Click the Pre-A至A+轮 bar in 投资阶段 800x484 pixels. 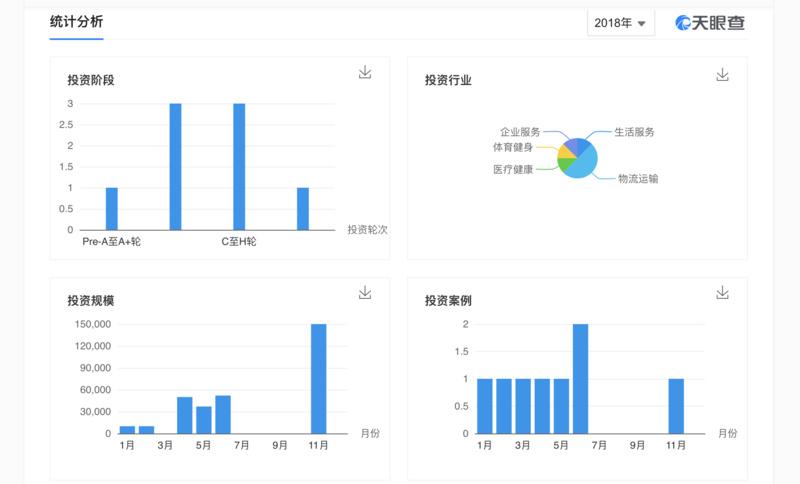click(x=111, y=209)
